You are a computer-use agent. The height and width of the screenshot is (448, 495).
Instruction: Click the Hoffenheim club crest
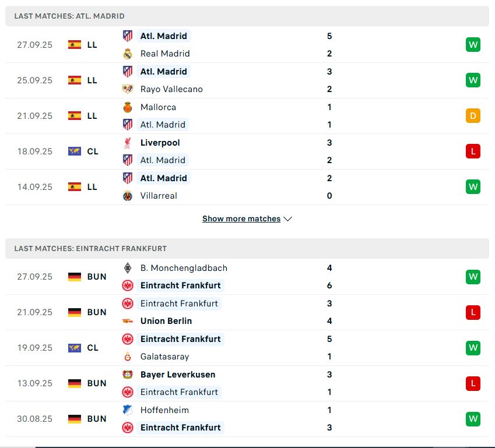(x=128, y=410)
